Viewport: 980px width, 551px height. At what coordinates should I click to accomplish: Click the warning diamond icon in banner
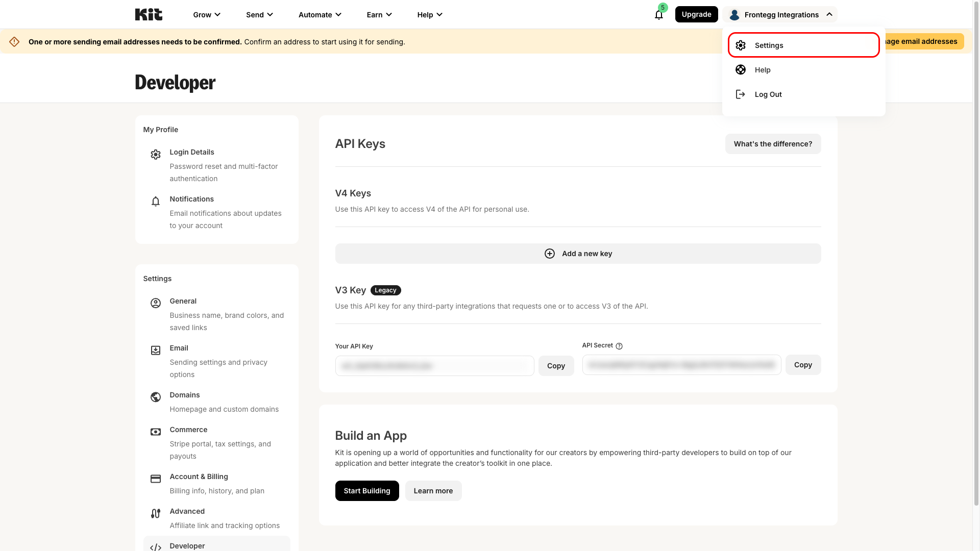coord(14,42)
